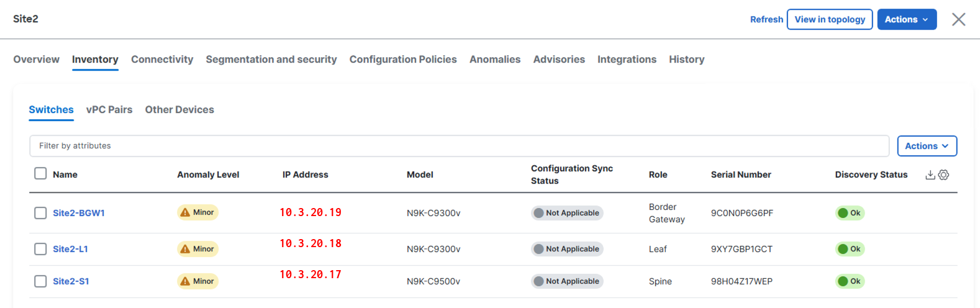The height and width of the screenshot is (308, 980).
Task: Open the Site2-L1 switch link
Action: click(x=70, y=249)
